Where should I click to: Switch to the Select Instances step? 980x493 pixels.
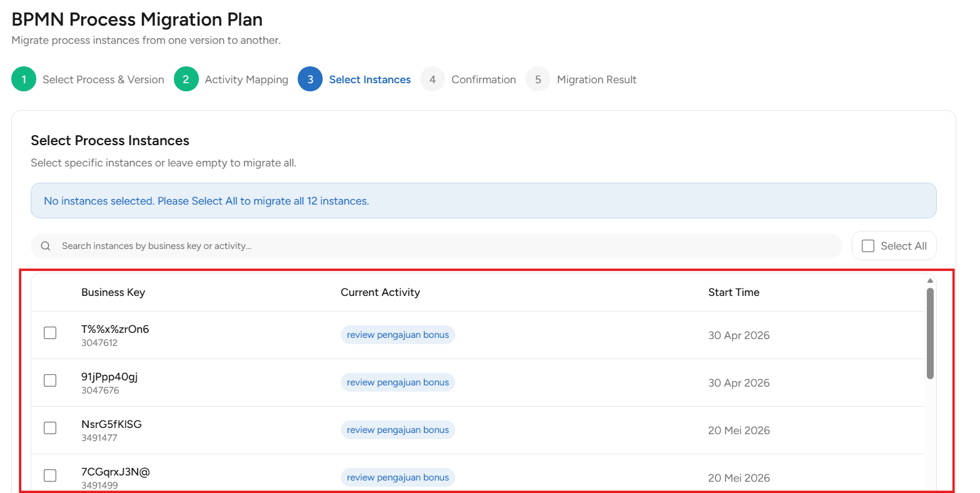click(370, 79)
